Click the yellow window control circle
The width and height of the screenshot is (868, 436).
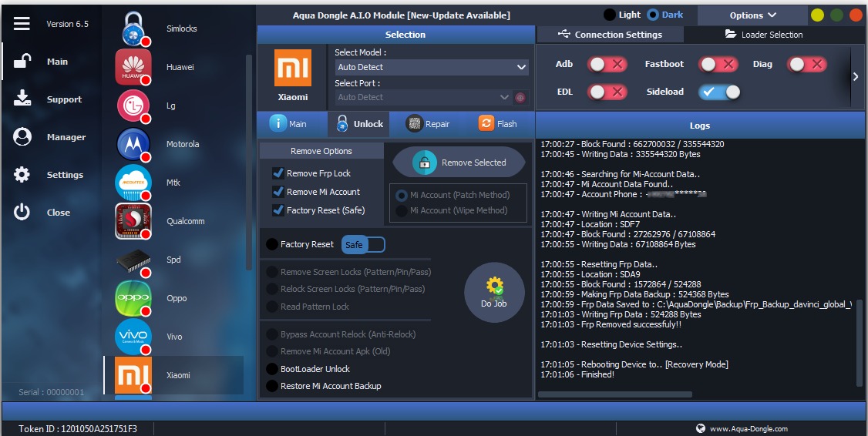point(817,15)
